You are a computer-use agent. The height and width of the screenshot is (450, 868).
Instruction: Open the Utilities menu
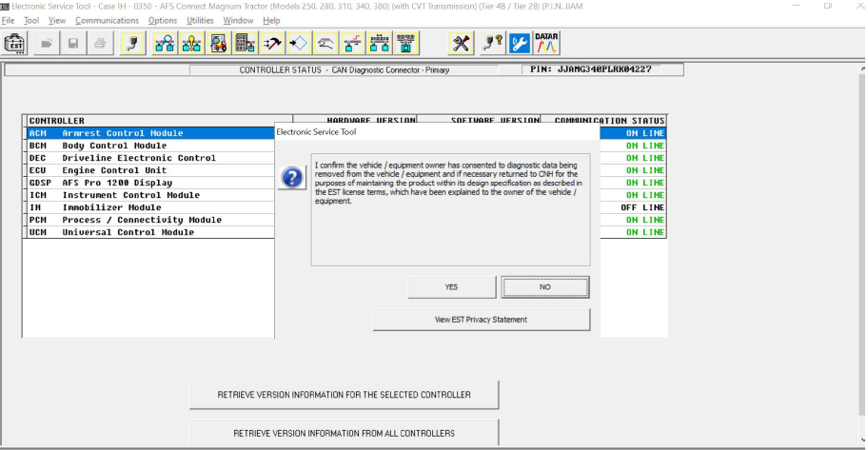[x=200, y=21]
